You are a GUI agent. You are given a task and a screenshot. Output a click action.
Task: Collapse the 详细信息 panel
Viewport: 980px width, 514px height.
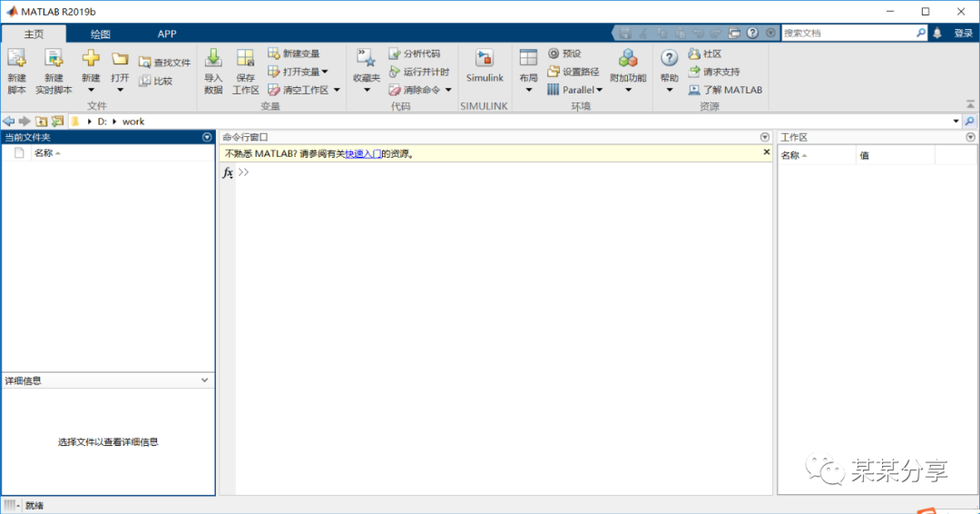(204, 380)
